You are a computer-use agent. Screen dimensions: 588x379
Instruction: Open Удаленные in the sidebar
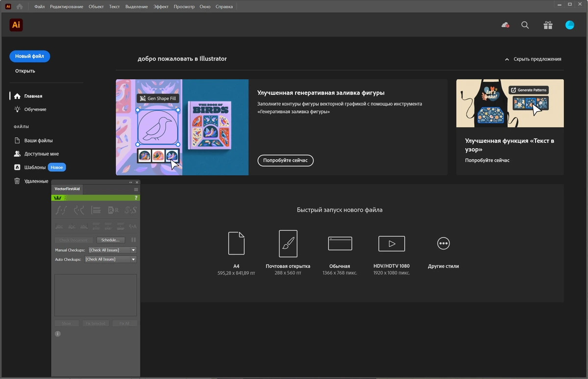[32, 181]
